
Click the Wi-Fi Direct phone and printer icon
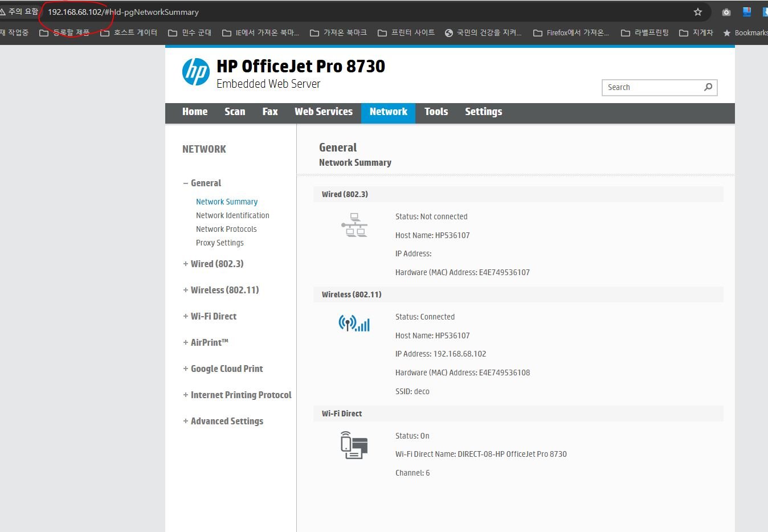point(354,445)
